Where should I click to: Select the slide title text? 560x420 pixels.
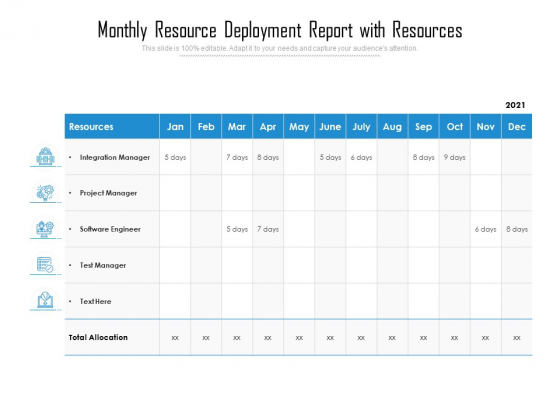[x=280, y=30]
